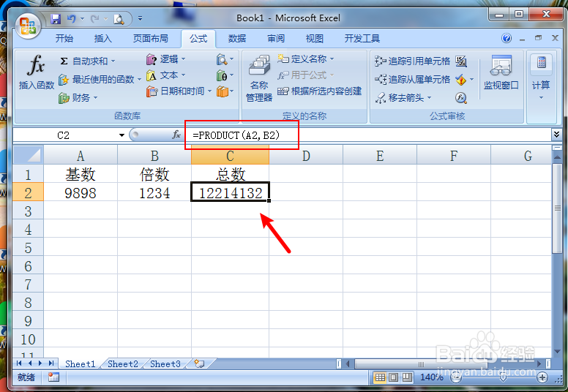Save the workbook using the floppy icon
568x392 pixels.
pos(56,19)
